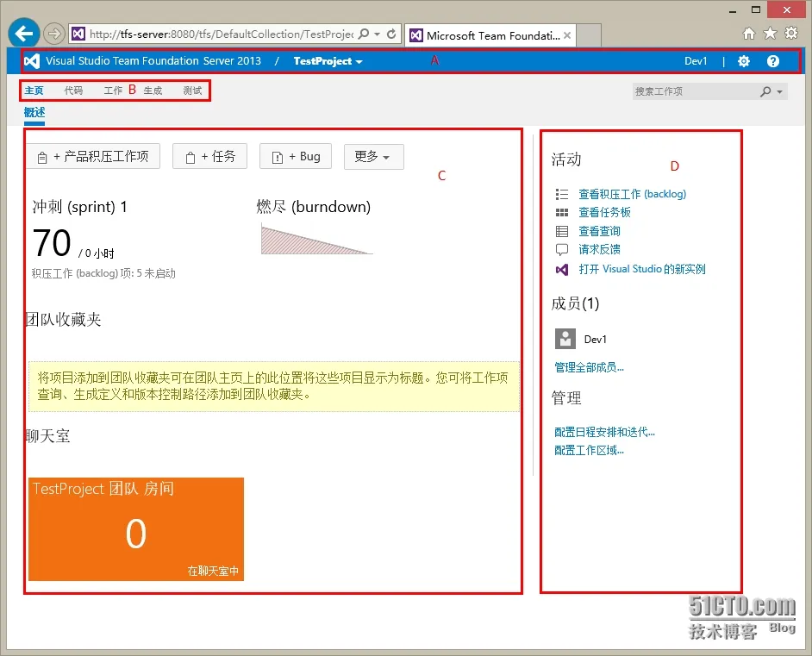Open the 燃尽 (burndown) chart thumbnail
Screen dimensions: 812x656
click(x=316, y=239)
